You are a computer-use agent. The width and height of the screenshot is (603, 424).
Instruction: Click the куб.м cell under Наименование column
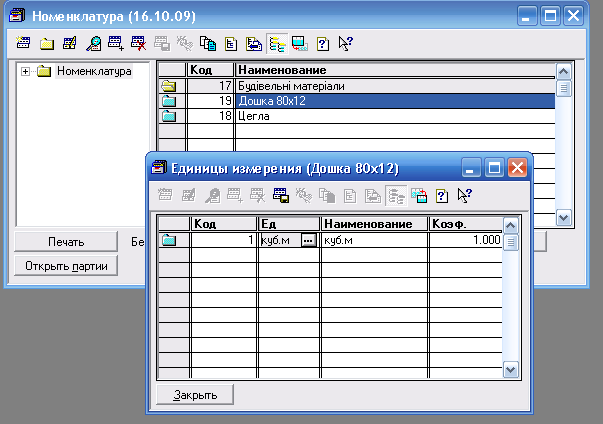point(374,240)
